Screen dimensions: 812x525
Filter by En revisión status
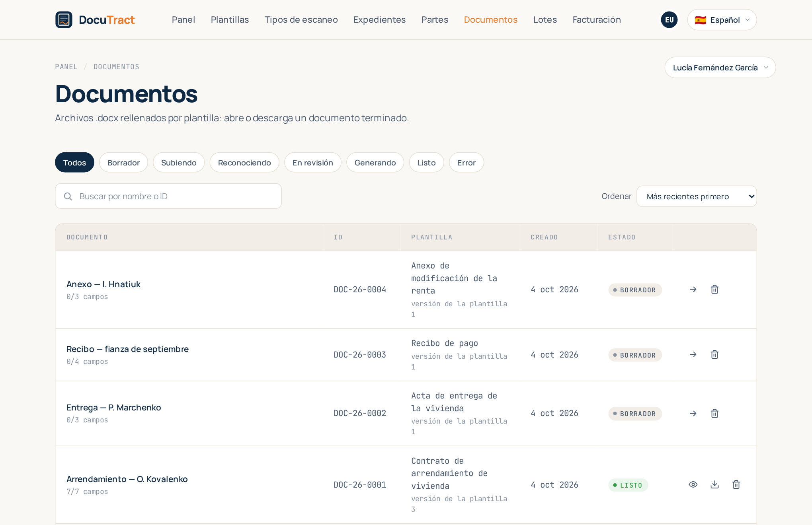coord(312,163)
